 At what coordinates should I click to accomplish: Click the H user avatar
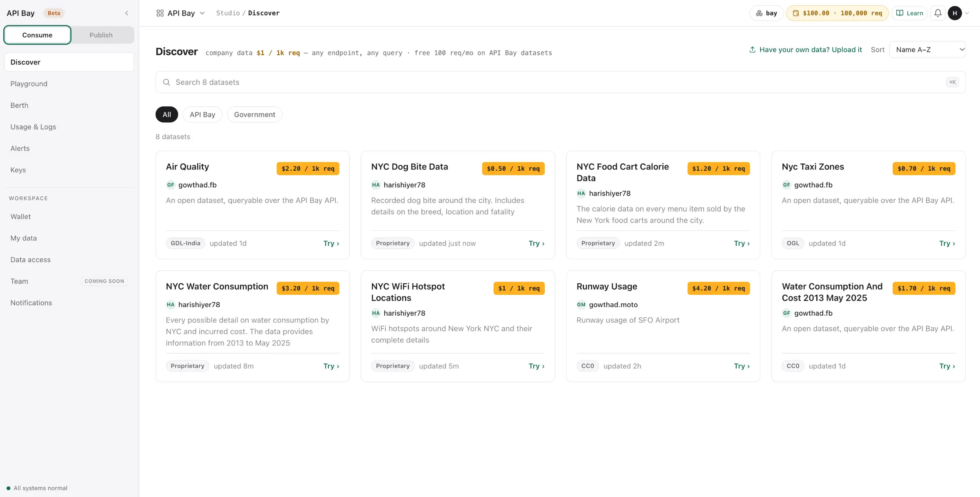[x=955, y=13]
